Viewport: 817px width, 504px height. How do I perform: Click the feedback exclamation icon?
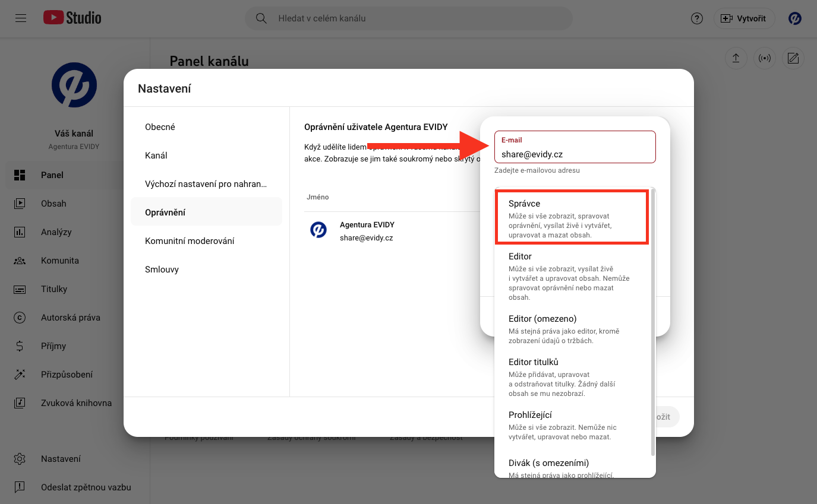pos(20,487)
